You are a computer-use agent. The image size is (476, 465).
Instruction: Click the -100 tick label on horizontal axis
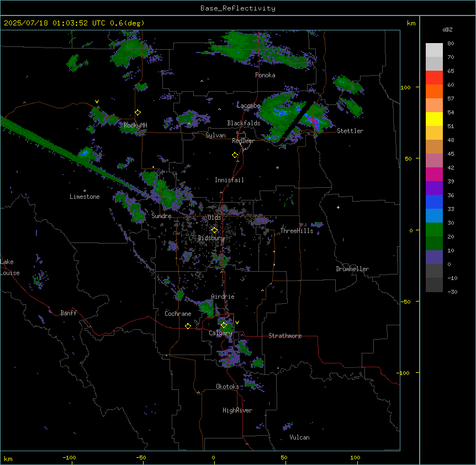point(69,457)
